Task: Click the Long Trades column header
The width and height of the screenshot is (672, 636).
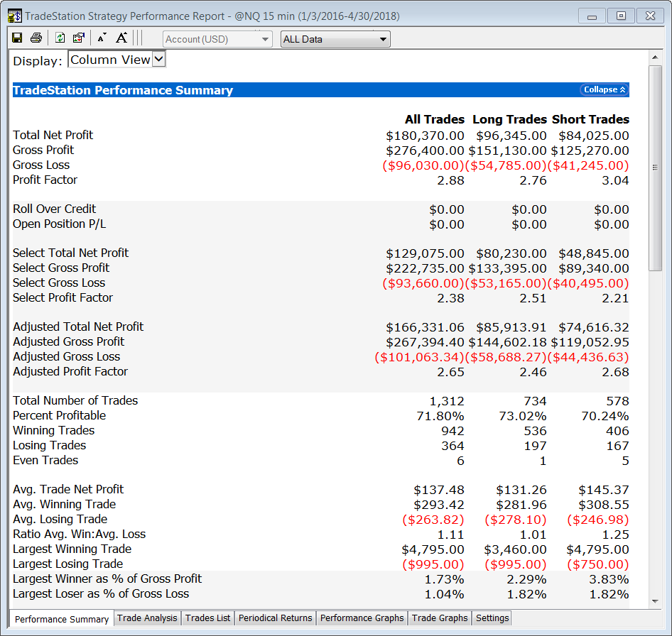Action: click(x=509, y=119)
